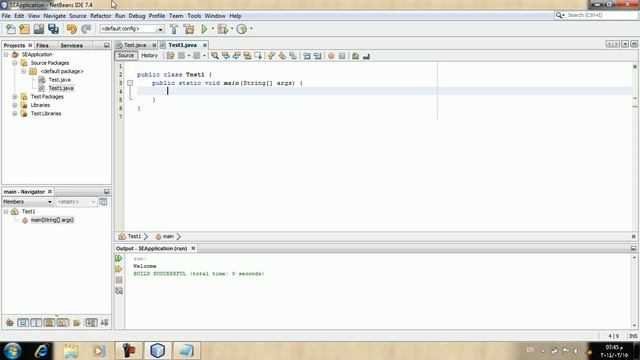Click the Open Project toolbar icon
This screenshot has width=640, height=360.
click(x=39, y=29)
